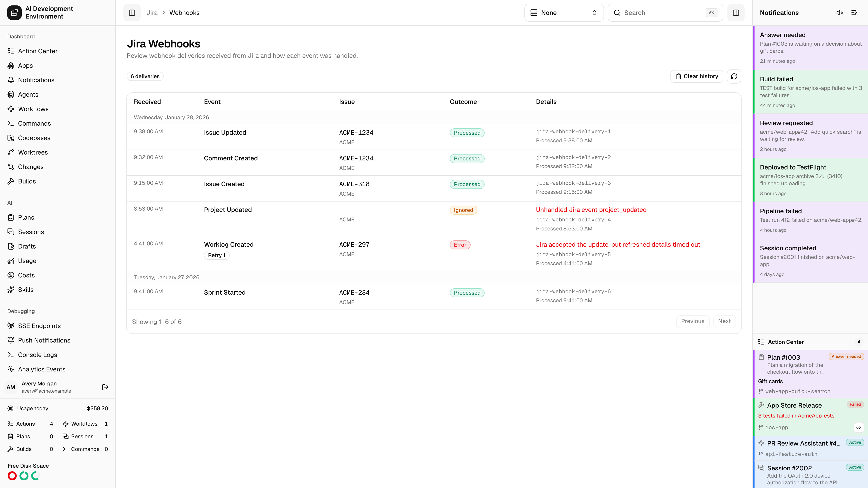
Task: Click the Ignored outcome badge
Action: (x=463, y=210)
